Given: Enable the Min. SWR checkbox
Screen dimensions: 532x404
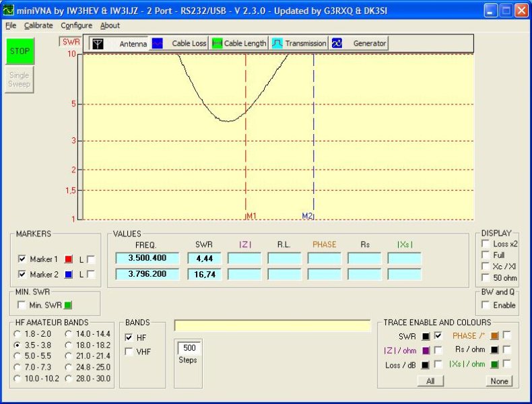Looking at the screenshot, I should click(22, 305).
